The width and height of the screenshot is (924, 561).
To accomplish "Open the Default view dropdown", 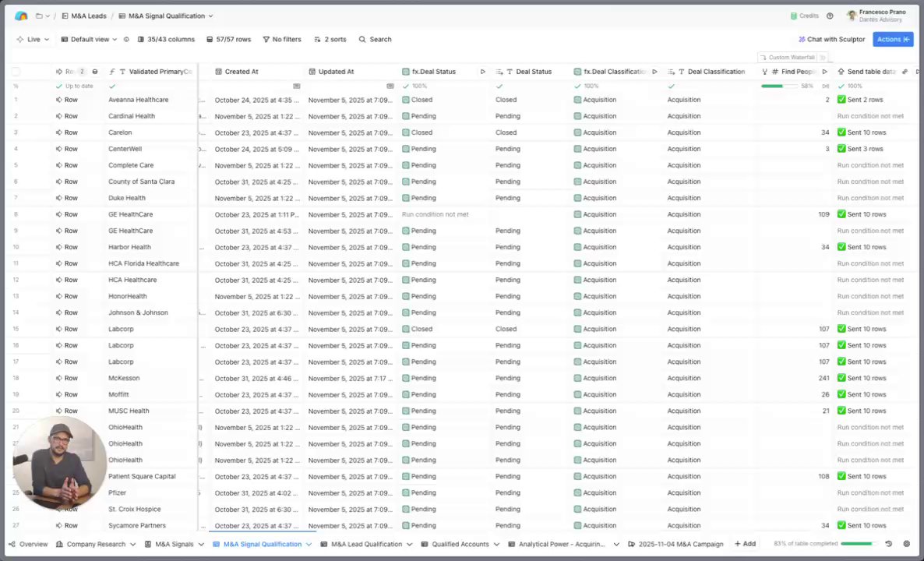I will point(89,40).
